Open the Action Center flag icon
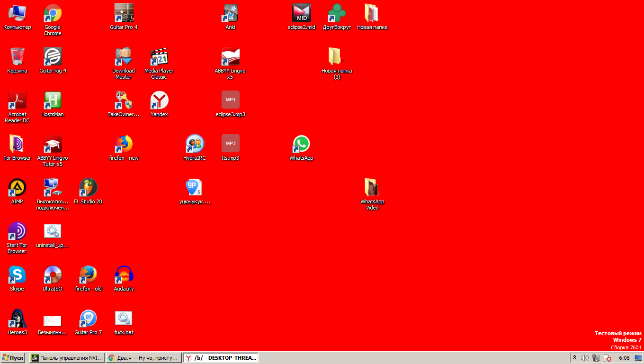The image size is (644, 364). (x=607, y=358)
